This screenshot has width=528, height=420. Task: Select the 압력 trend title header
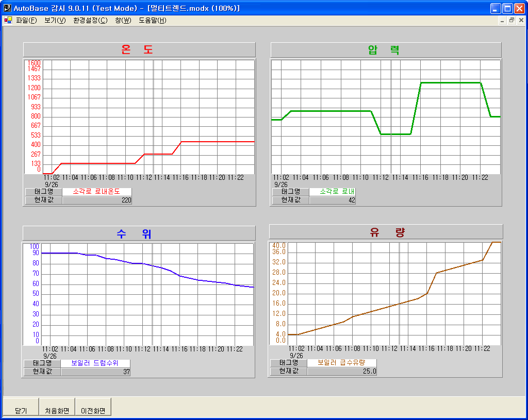pyautogui.click(x=386, y=49)
